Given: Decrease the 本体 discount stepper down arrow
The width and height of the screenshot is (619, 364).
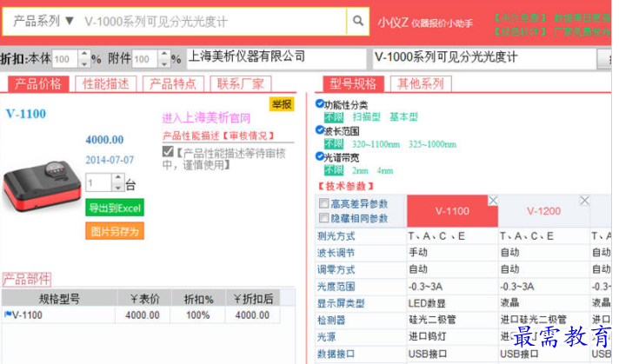Looking at the screenshot, I should [84, 63].
